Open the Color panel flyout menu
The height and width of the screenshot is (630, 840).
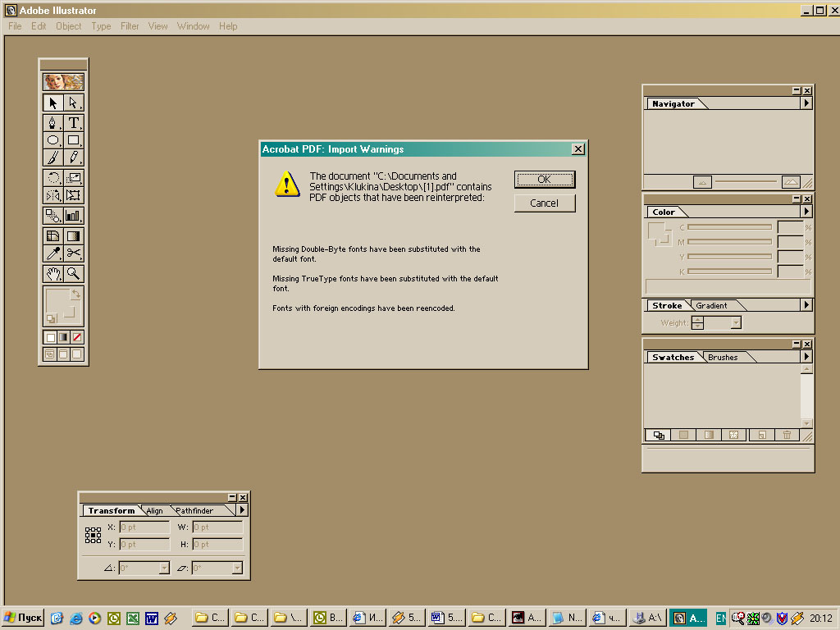tap(806, 212)
